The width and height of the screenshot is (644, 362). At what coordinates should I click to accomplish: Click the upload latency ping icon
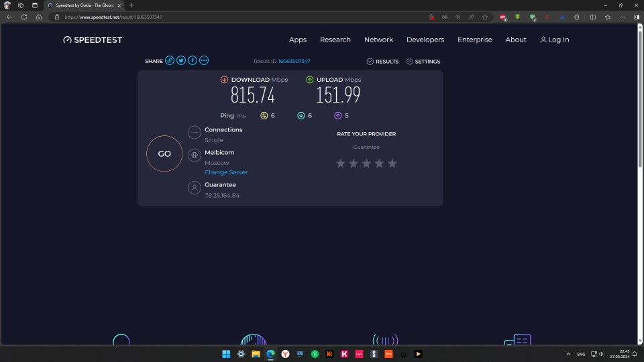(338, 116)
